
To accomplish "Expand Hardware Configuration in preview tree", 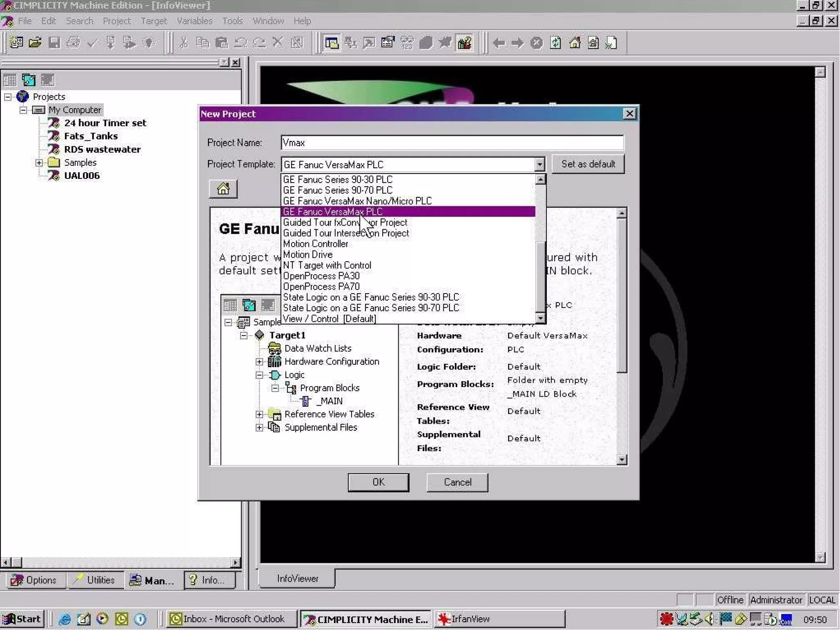I will pyautogui.click(x=259, y=361).
